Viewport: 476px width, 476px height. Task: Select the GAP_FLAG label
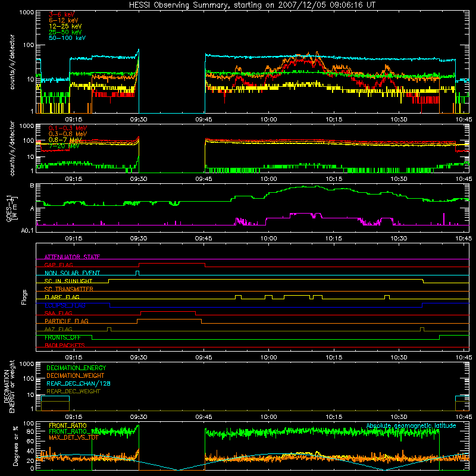click(x=58, y=265)
